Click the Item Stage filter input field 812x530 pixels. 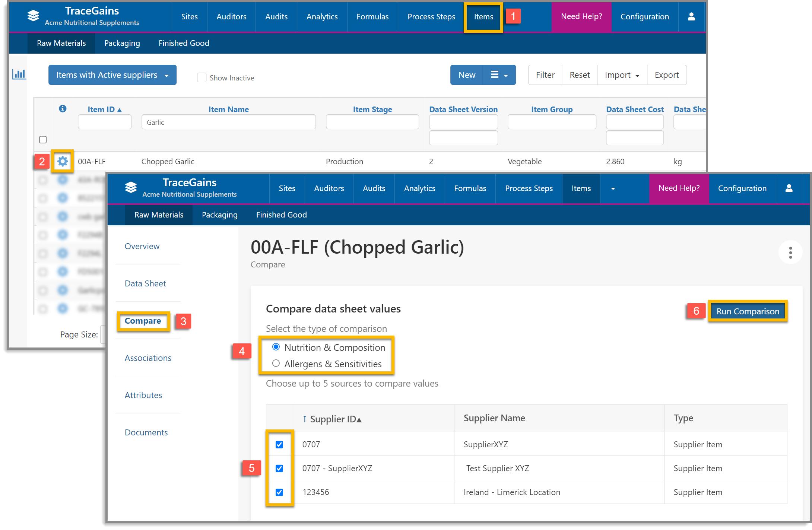tap(372, 122)
